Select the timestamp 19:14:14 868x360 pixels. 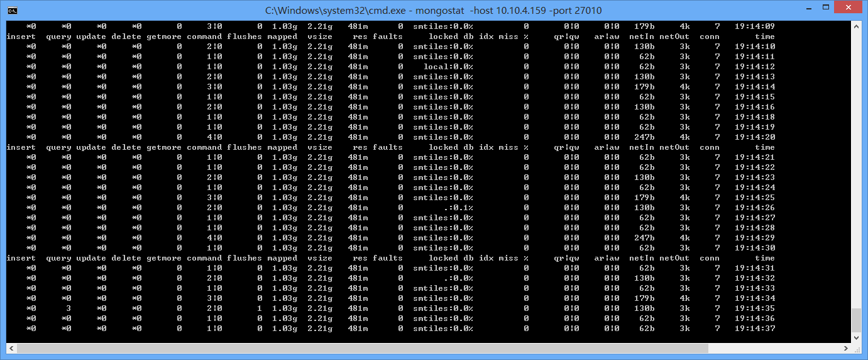point(754,87)
